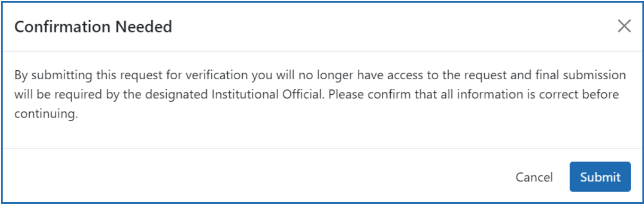The image size is (644, 208).
Task: Click the blue Submit button
Action: pyautogui.click(x=600, y=177)
